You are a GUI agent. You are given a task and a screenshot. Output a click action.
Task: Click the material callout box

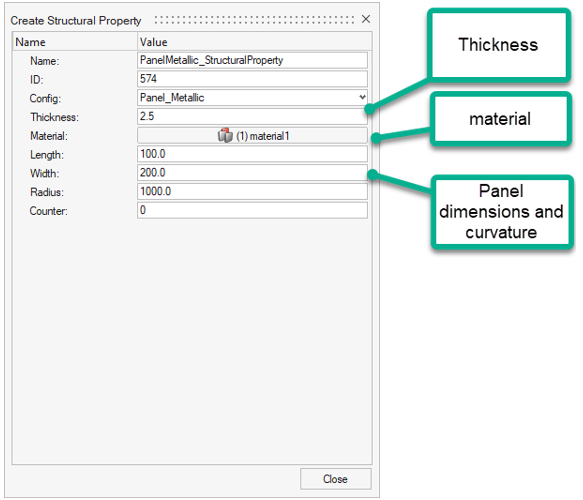pyautogui.click(x=500, y=119)
